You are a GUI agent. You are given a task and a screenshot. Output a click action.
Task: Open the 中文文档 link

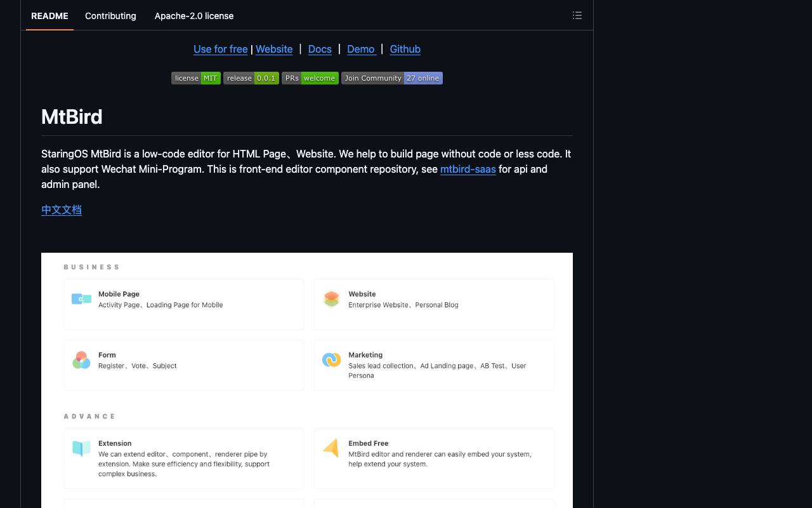point(62,210)
